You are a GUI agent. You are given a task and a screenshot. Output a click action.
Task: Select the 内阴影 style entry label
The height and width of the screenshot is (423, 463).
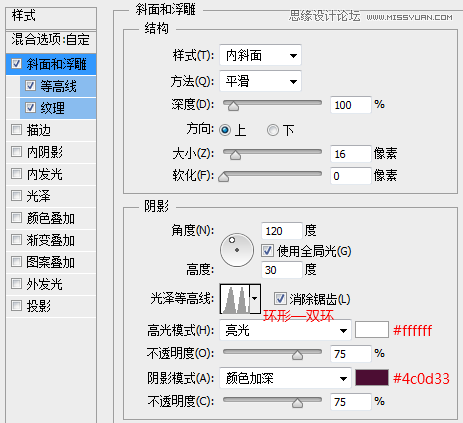44,152
